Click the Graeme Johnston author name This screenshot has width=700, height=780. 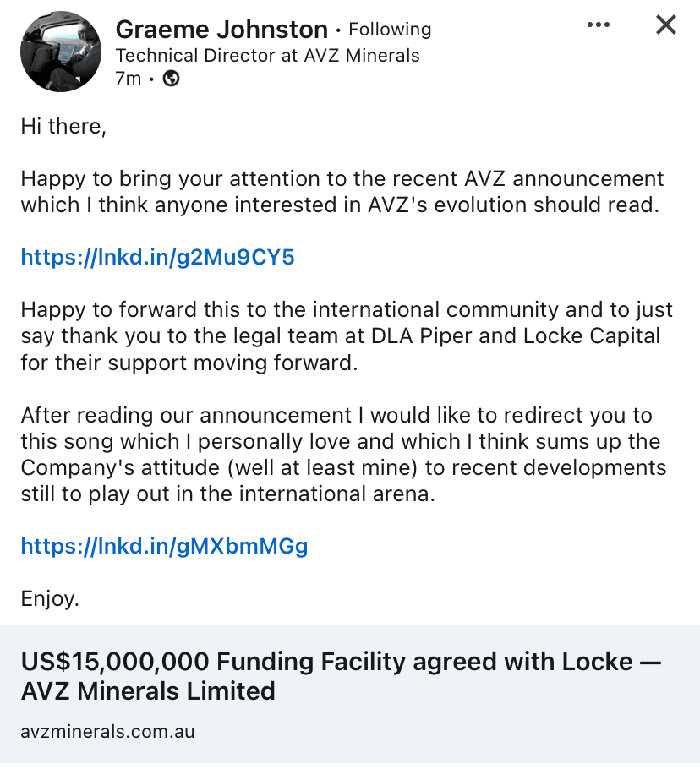pyautogui.click(x=221, y=30)
